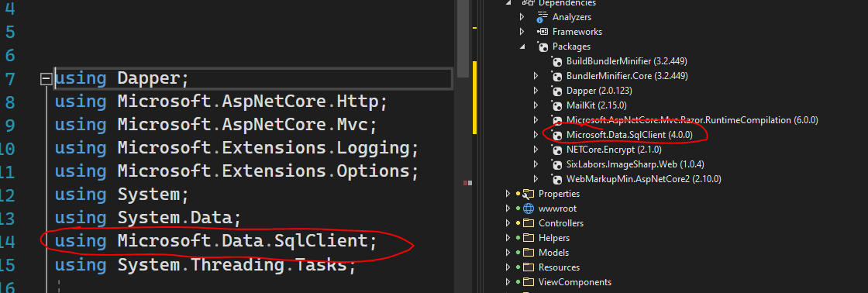Screen dimensions: 868x293
Task: Select NETCore.Encrypt (2.1.0) package
Action: pyautogui.click(x=614, y=150)
